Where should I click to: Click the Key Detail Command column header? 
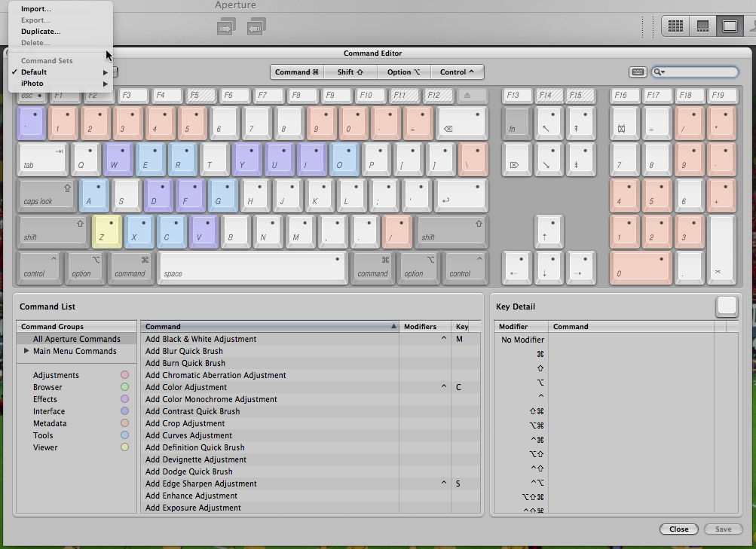coord(631,327)
